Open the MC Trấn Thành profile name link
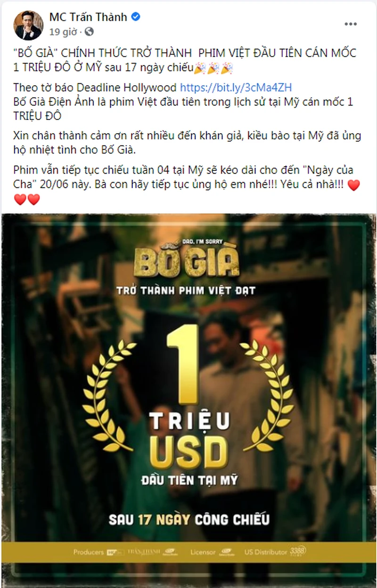The image size is (377, 588). [x=88, y=17]
